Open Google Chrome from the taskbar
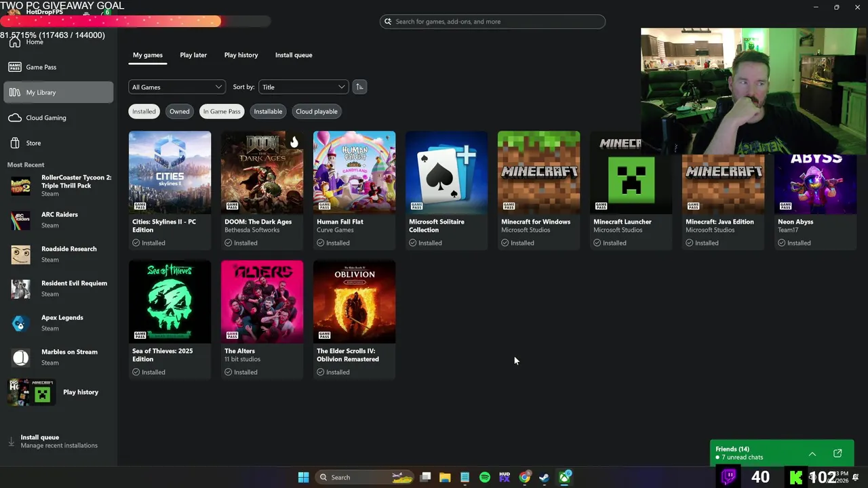Screen dimensions: 868x488 click(524, 477)
